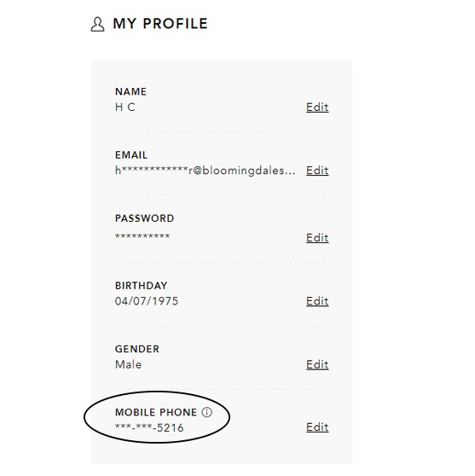This screenshot has height=476, width=475.
Task: Select the phone number ending in 5216
Action: point(149,427)
